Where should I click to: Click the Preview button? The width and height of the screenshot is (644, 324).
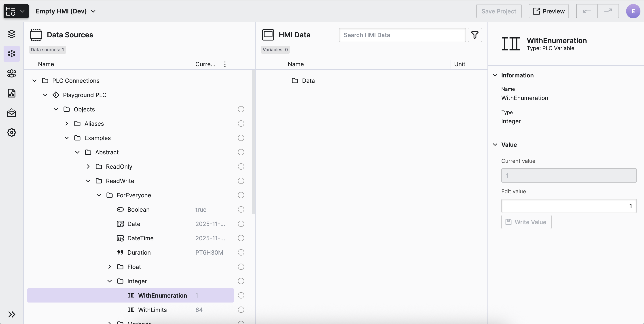(549, 11)
